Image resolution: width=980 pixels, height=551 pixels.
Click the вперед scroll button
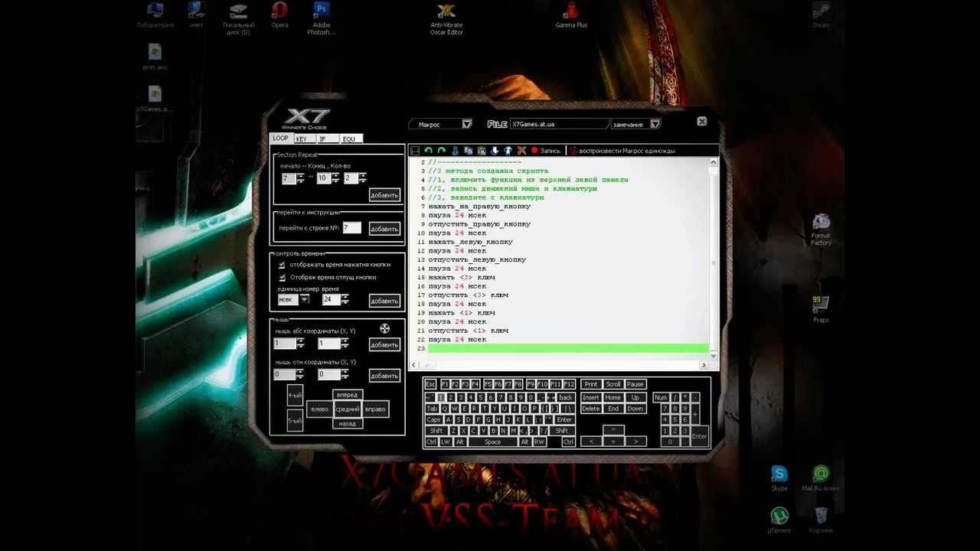click(347, 395)
